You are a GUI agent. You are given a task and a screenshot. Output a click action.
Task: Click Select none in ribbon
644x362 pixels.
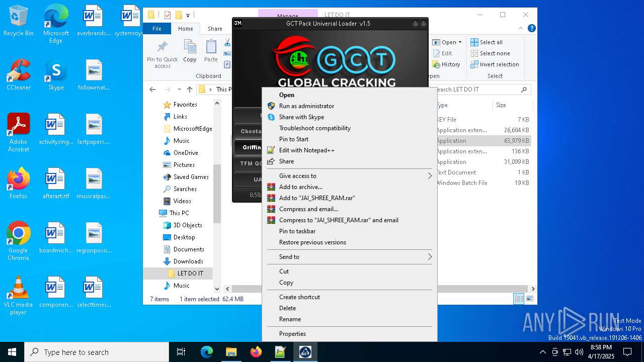[x=490, y=53]
